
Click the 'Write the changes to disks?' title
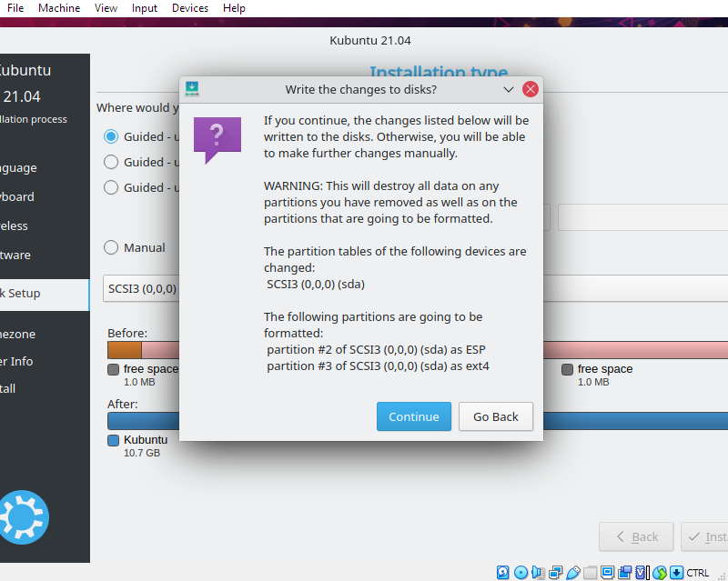click(360, 89)
